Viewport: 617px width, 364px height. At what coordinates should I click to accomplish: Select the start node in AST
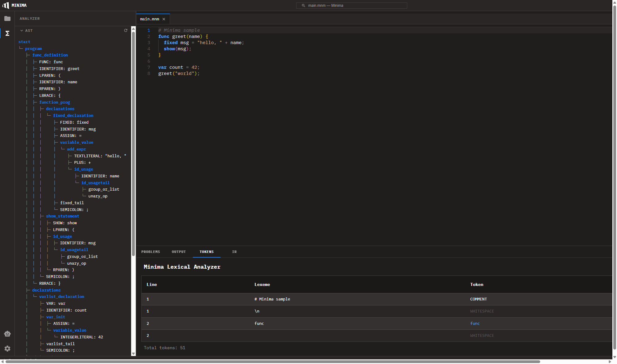click(x=24, y=42)
